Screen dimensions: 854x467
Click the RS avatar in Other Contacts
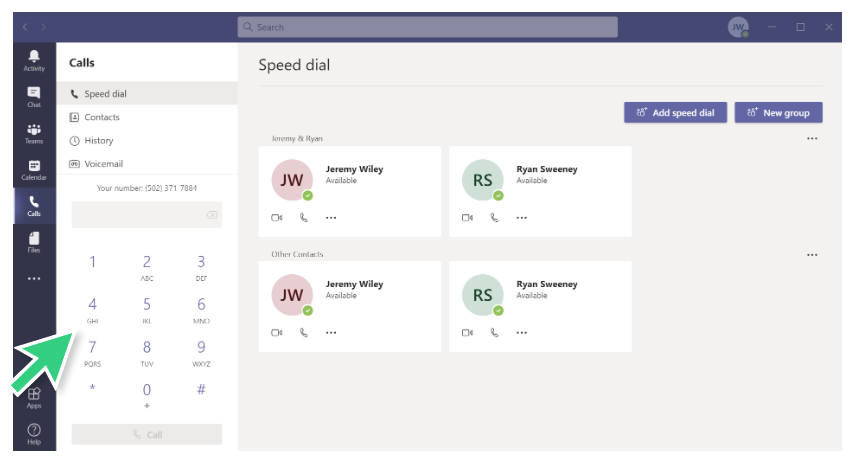[483, 295]
